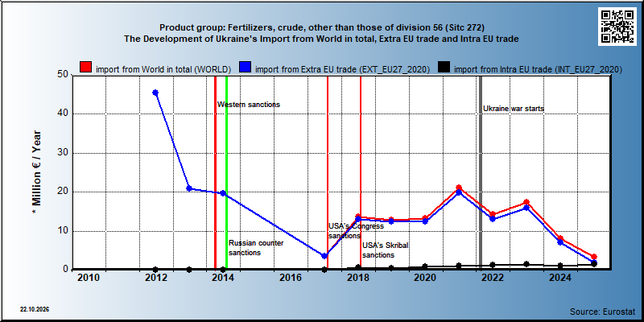Click the 'Russian counter sanctions' annotation label
The image size is (644, 322).
coord(256,248)
